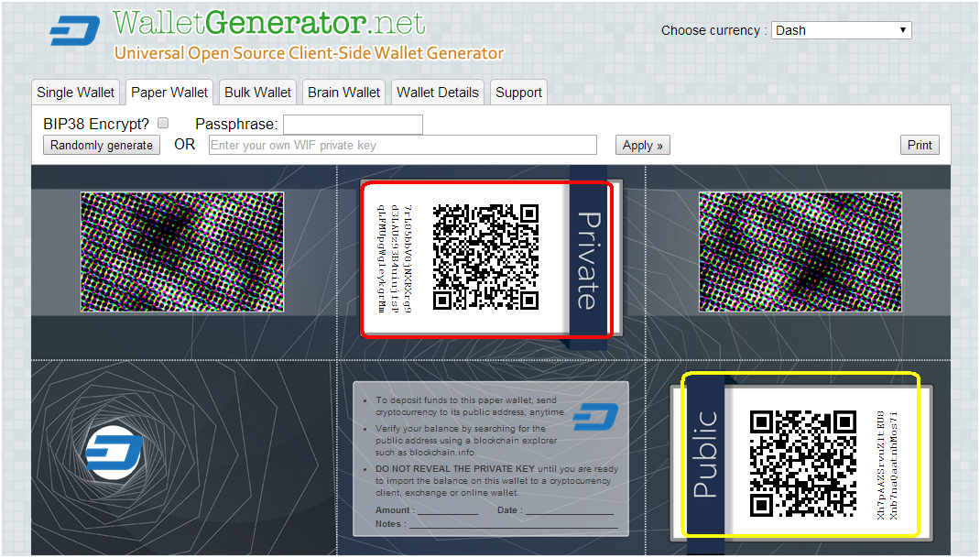Click the 'Notes :' line on the card
Viewport: 980px width, 558px height.
click(497, 524)
